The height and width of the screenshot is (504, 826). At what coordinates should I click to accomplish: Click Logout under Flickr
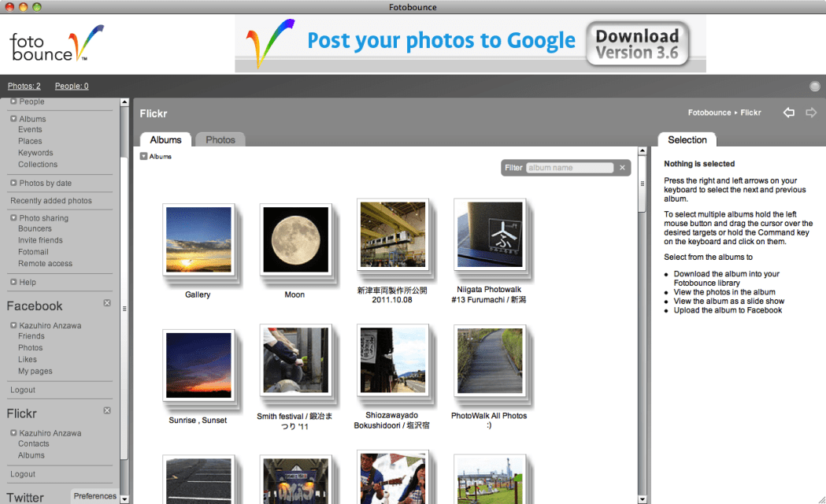23,474
